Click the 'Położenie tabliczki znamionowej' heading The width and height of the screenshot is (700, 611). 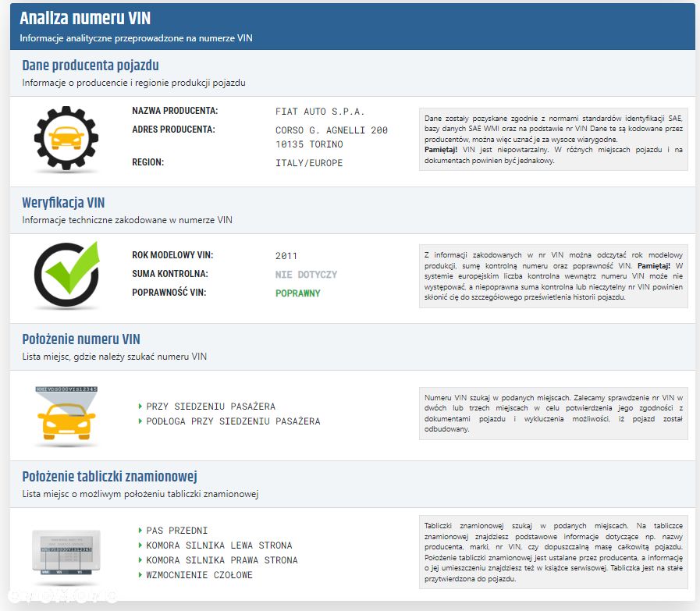tap(110, 477)
